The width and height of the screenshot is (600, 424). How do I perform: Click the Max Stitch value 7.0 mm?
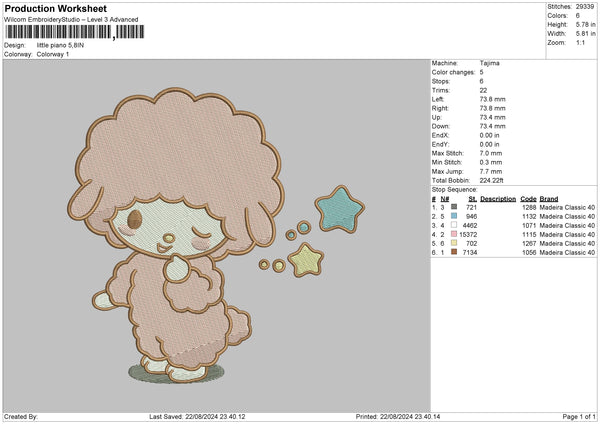point(491,153)
